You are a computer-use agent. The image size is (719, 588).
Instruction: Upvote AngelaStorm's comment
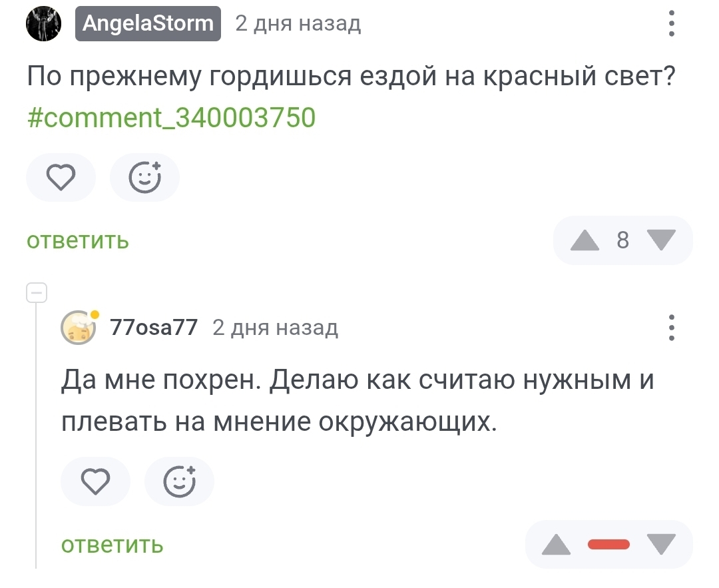[585, 240]
